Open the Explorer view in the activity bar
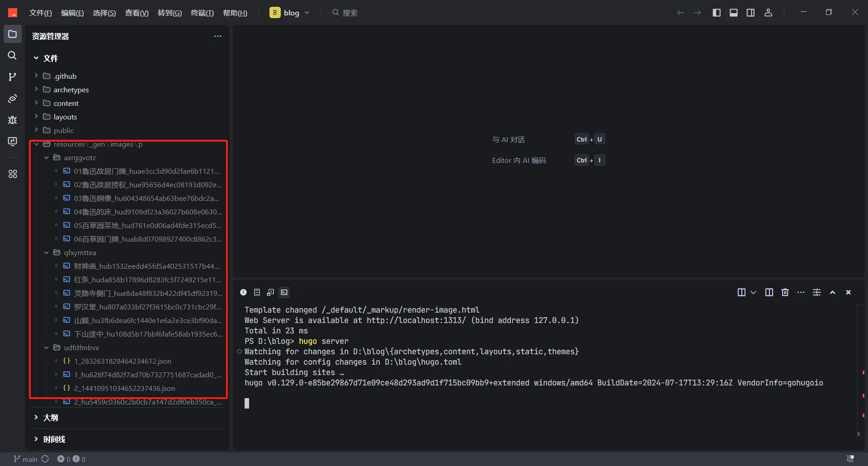This screenshot has height=466, width=868. pyautogui.click(x=13, y=34)
